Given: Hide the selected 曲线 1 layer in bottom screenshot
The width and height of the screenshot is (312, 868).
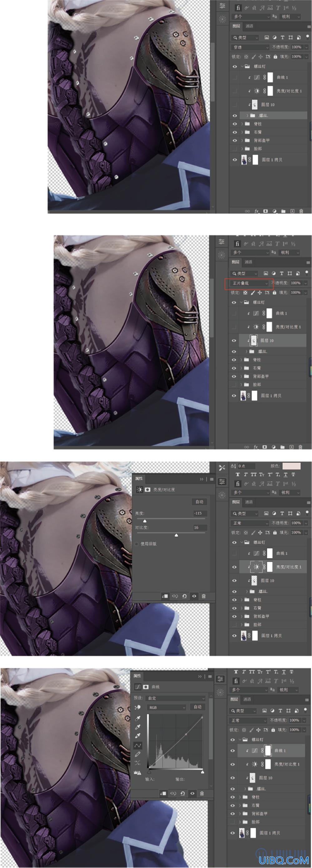Looking at the screenshot, I should 233,750.
